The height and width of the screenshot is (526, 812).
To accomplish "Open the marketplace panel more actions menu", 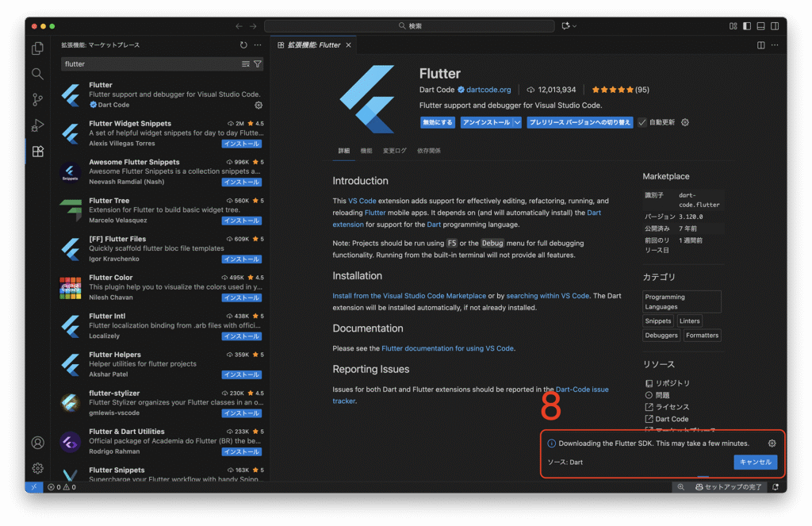I will tap(258, 45).
